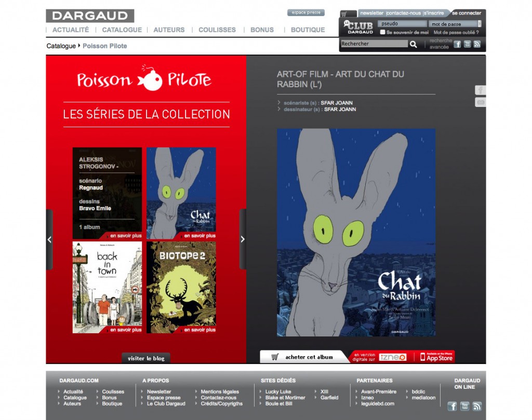This screenshot has width=532, height=420.
Task: Click the search magnifier icon
Action: click(x=413, y=44)
